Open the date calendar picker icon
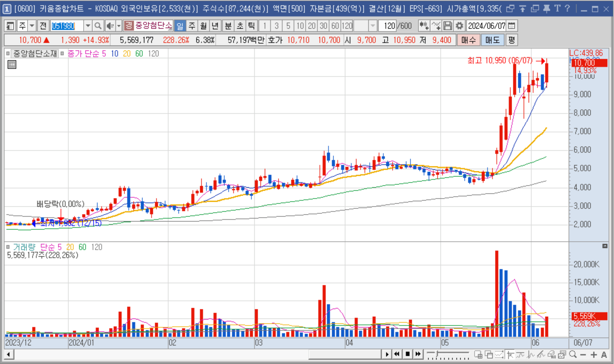Viewport: 614px width, 364px height. [x=512, y=26]
